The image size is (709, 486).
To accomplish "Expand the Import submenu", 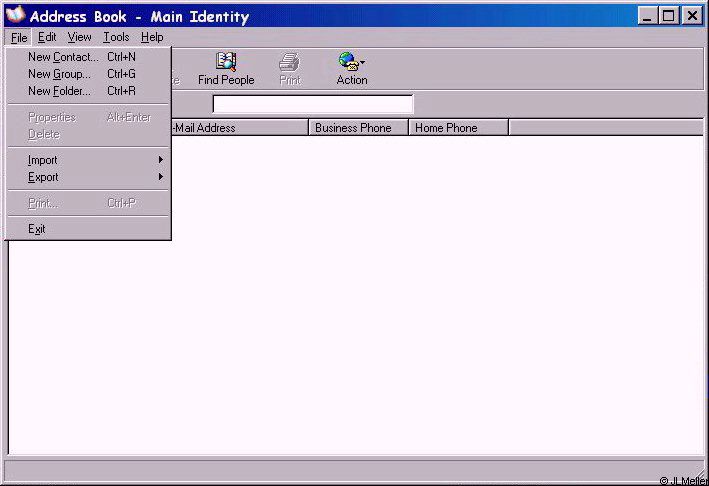I will [88, 160].
